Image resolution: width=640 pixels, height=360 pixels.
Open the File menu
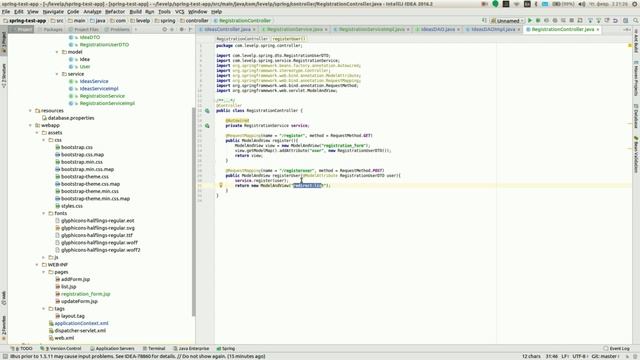6,12
